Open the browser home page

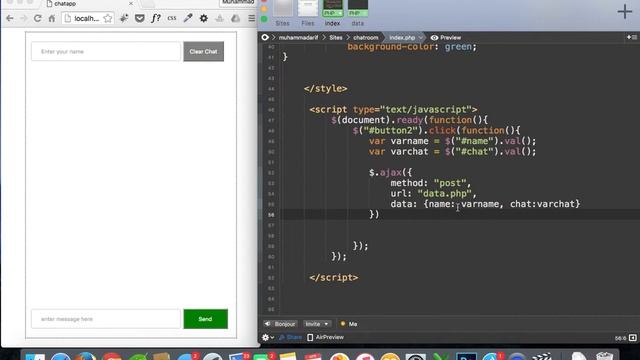[x=52, y=18]
